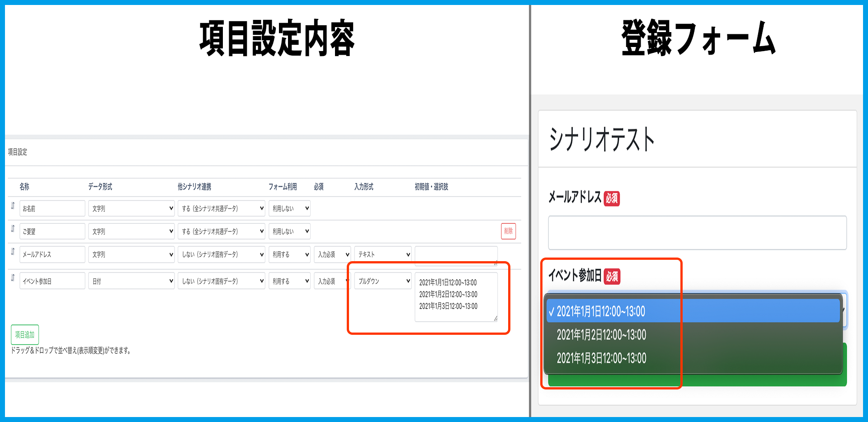Expand 他シナリオ連携 dropdown in ご要望 row

(221, 231)
